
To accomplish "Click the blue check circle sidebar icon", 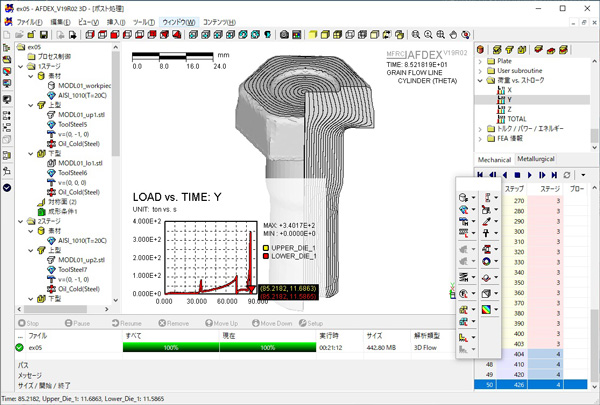I will point(7,188).
